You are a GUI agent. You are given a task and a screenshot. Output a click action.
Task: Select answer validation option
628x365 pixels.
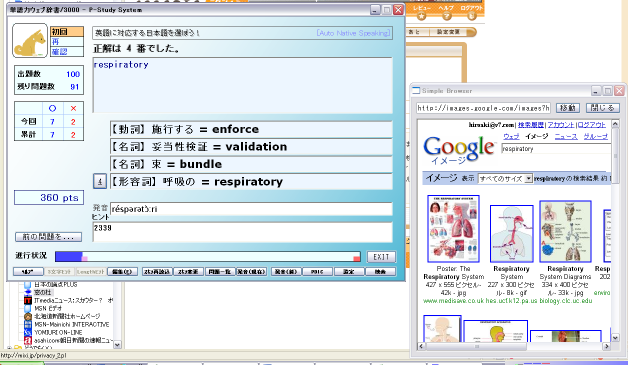pyautogui.click(x=251, y=147)
